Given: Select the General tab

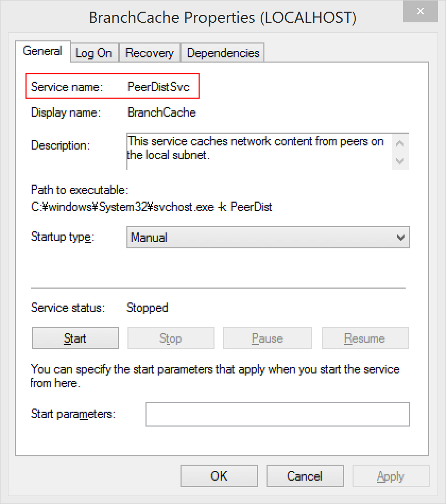Looking at the screenshot, I should coord(42,51).
